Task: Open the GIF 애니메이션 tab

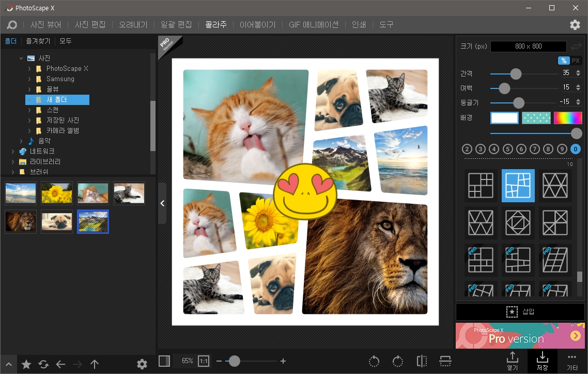Action: (314, 25)
